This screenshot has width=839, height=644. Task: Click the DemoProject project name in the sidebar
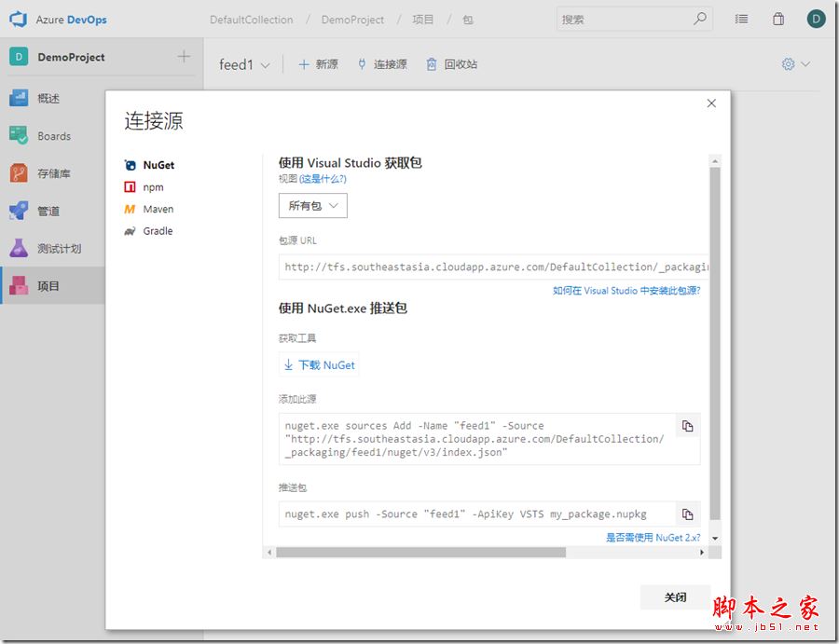coord(71,57)
